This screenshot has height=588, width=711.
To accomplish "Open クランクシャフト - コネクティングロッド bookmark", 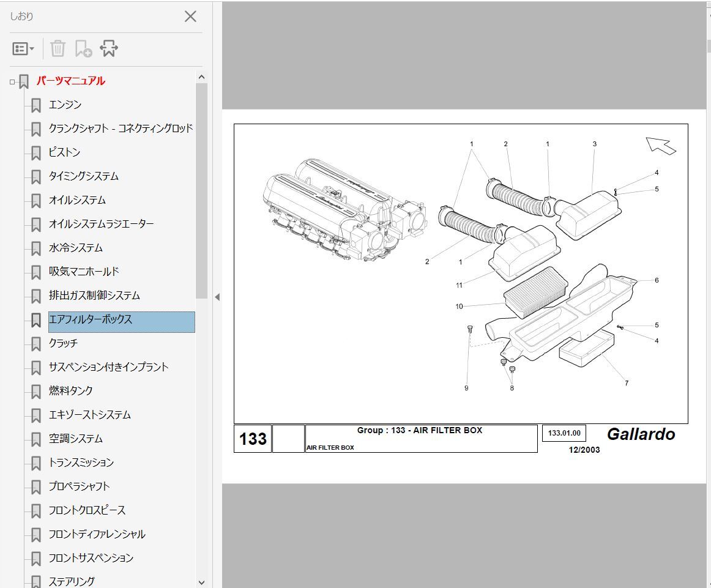I will [x=121, y=128].
